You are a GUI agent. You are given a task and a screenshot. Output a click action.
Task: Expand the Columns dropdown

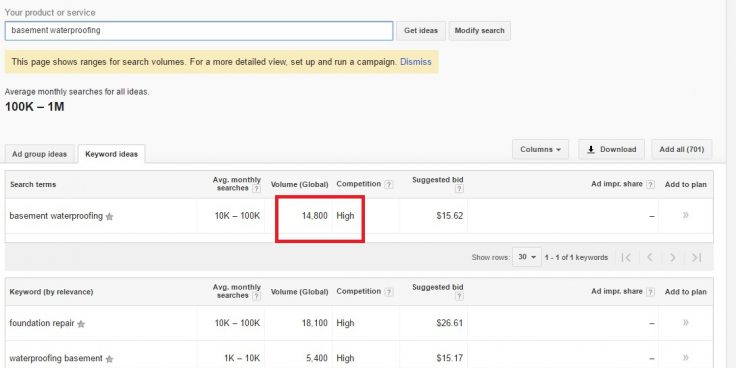tap(540, 149)
